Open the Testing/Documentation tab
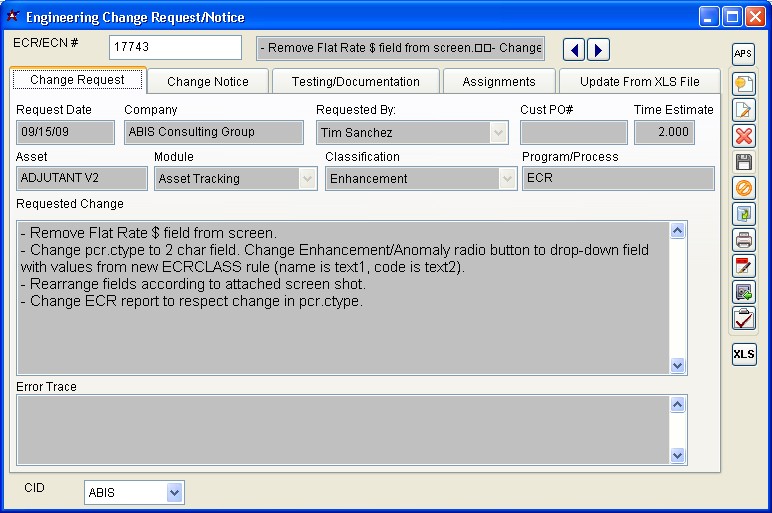This screenshot has width=772, height=513. click(x=356, y=82)
